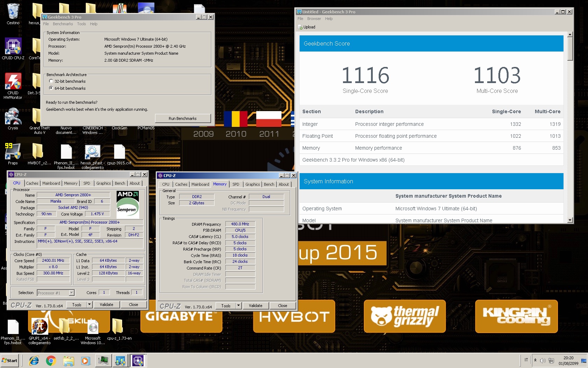The image size is (588, 368).
Task: Open the GPUPI_x64 collegamento shortcut
Action: point(40,332)
